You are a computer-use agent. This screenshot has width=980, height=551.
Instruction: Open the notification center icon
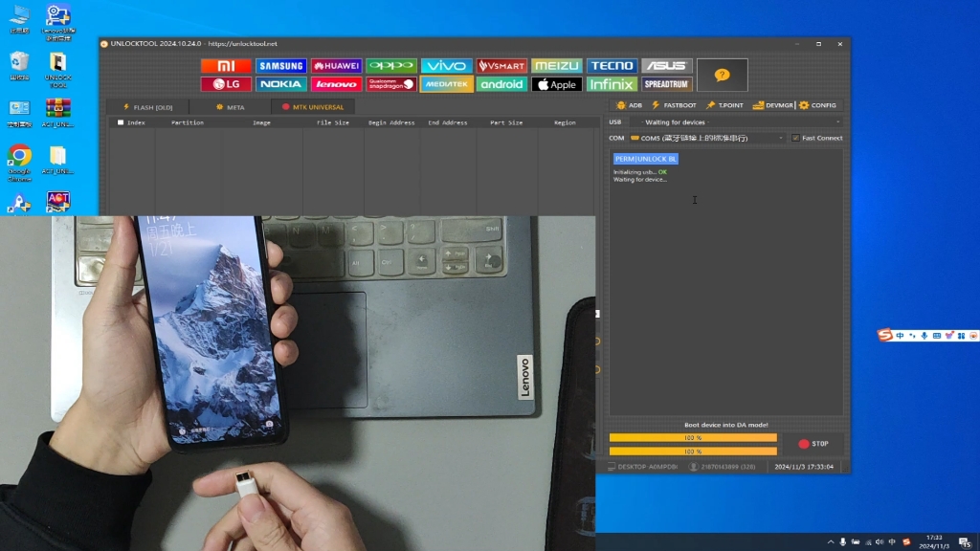coord(965,542)
